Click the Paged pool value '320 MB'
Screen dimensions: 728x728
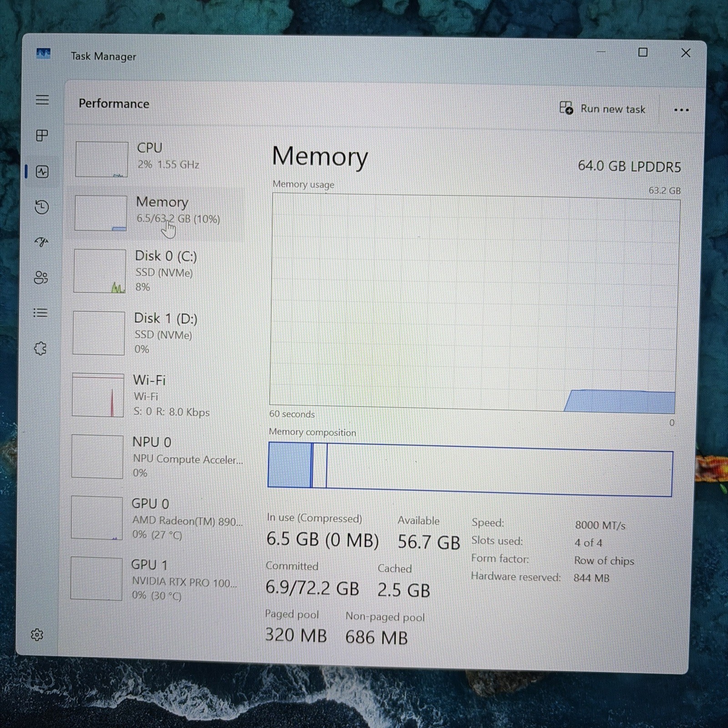(296, 635)
